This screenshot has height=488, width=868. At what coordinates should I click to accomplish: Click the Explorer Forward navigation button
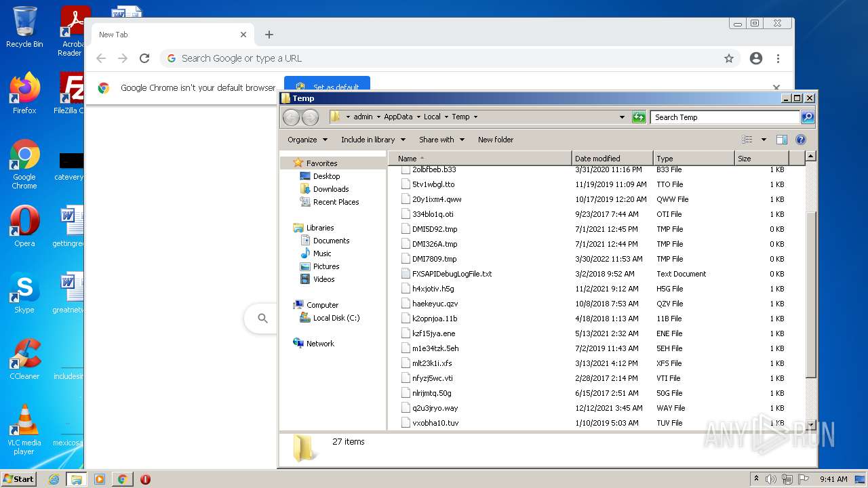310,117
